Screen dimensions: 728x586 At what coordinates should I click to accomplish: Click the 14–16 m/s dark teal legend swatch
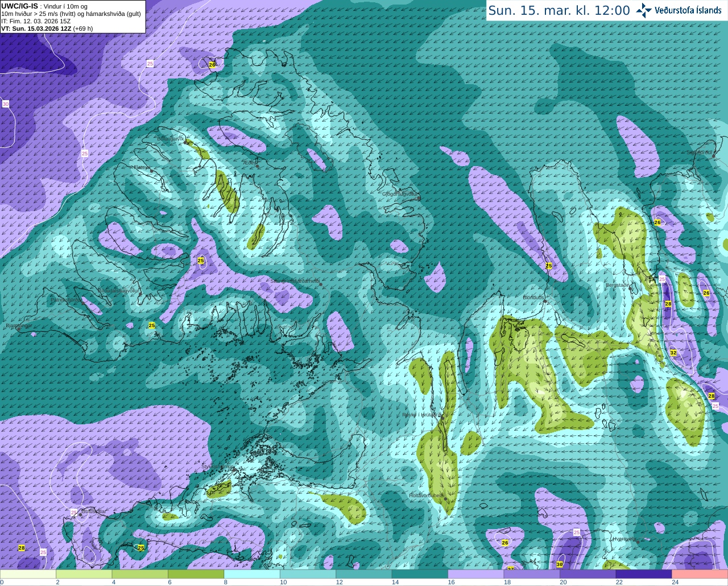click(420, 574)
